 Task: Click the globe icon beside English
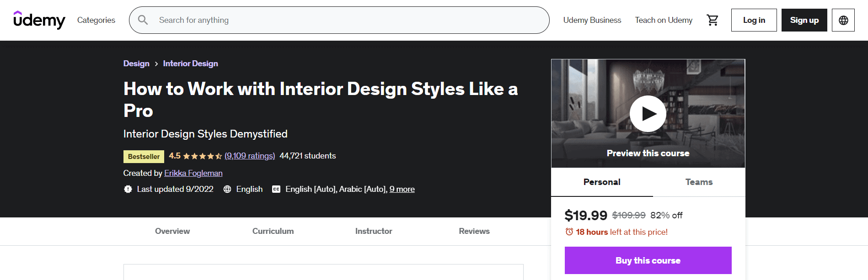(x=227, y=189)
